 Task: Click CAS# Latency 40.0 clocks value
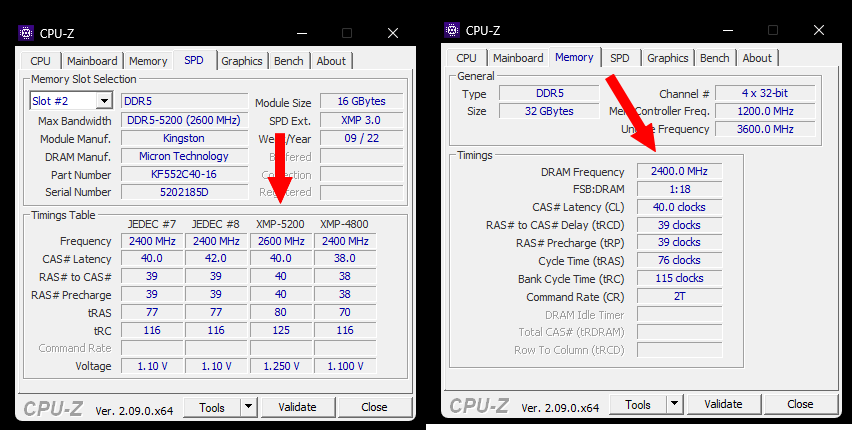coord(679,207)
